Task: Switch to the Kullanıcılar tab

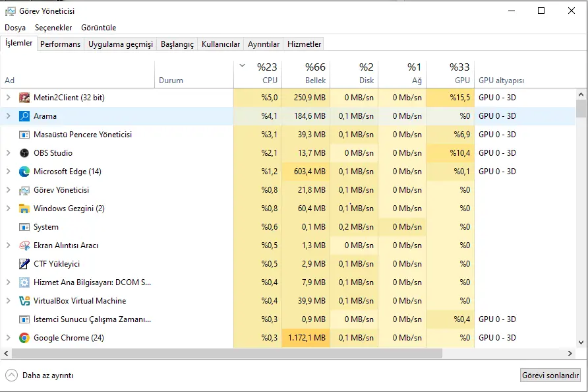Action: pos(220,44)
